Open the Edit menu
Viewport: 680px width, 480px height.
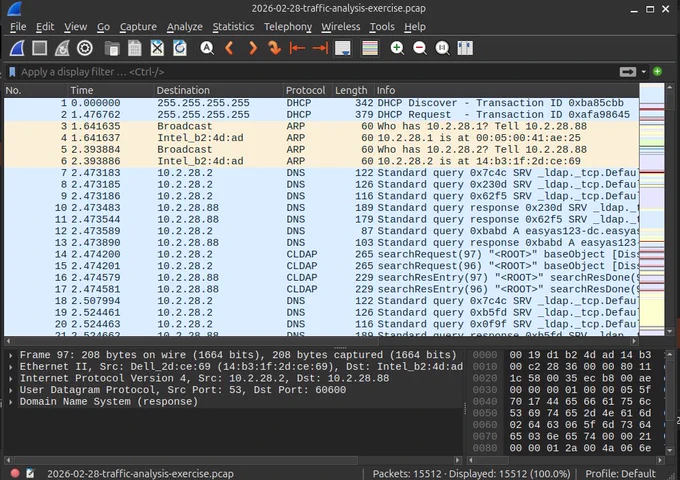coord(45,26)
